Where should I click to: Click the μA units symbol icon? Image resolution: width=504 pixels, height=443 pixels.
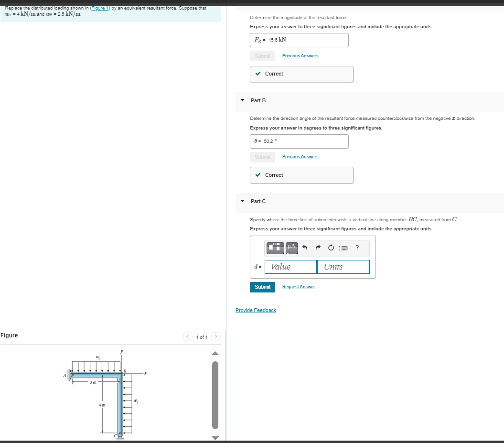[x=291, y=248]
